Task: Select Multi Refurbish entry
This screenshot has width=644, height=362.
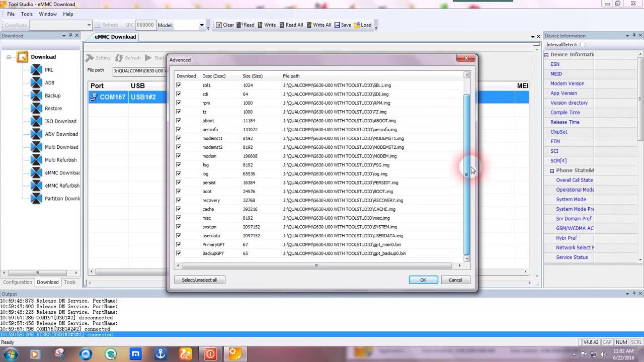Action: coord(61,160)
